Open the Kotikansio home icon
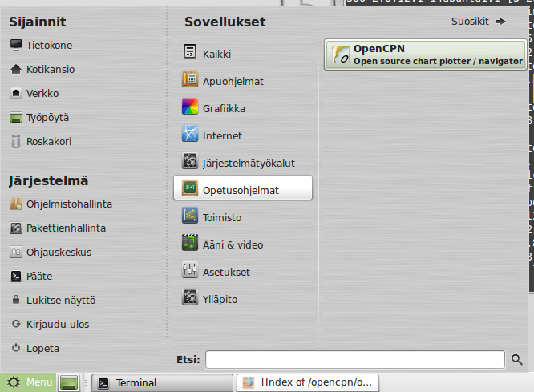This screenshot has height=392, width=534. point(16,69)
